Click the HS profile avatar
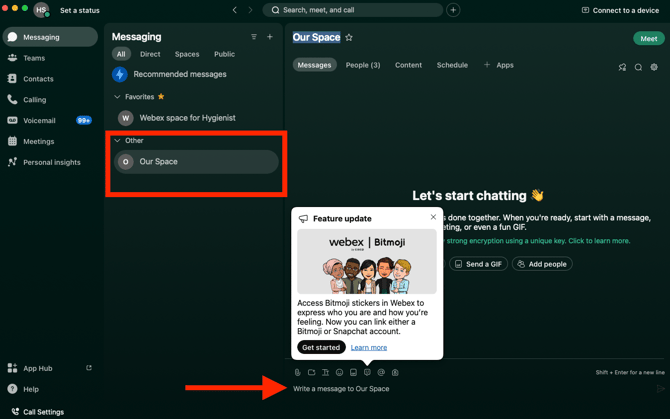Screen dimensions: 670x419 [41, 10]
